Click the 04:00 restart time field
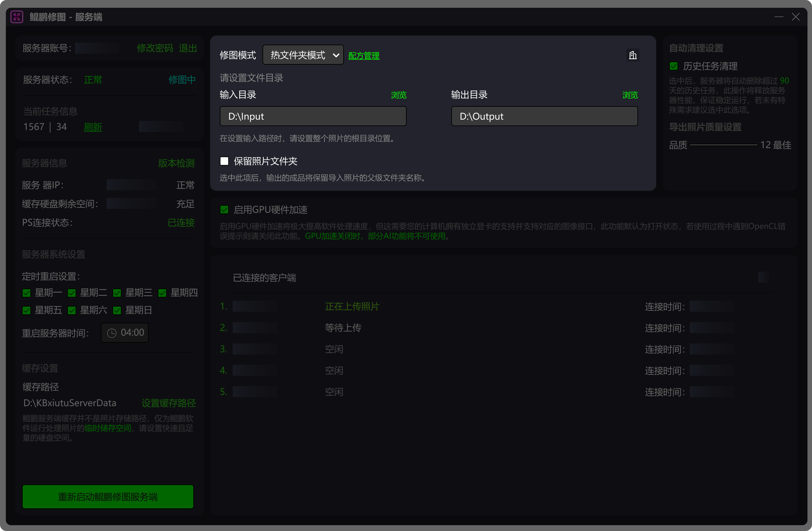Image resolution: width=812 pixels, height=531 pixels. point(124,333)
